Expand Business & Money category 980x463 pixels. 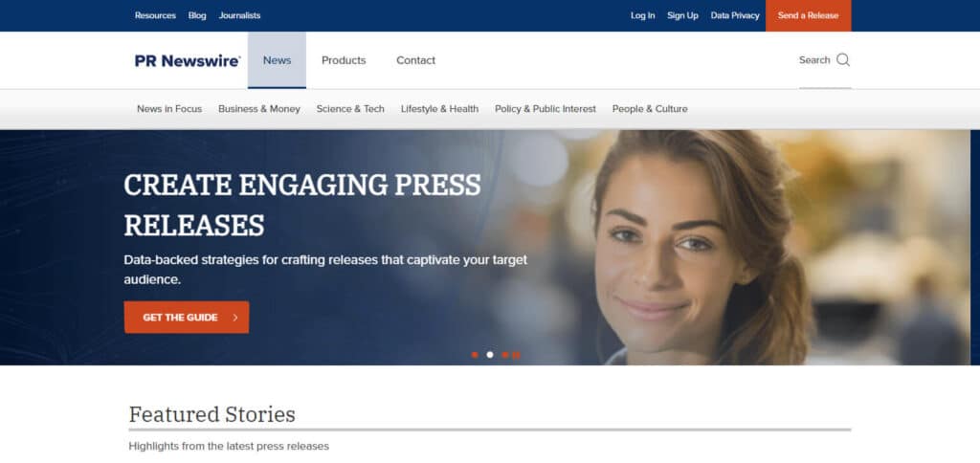click(258, 109)
